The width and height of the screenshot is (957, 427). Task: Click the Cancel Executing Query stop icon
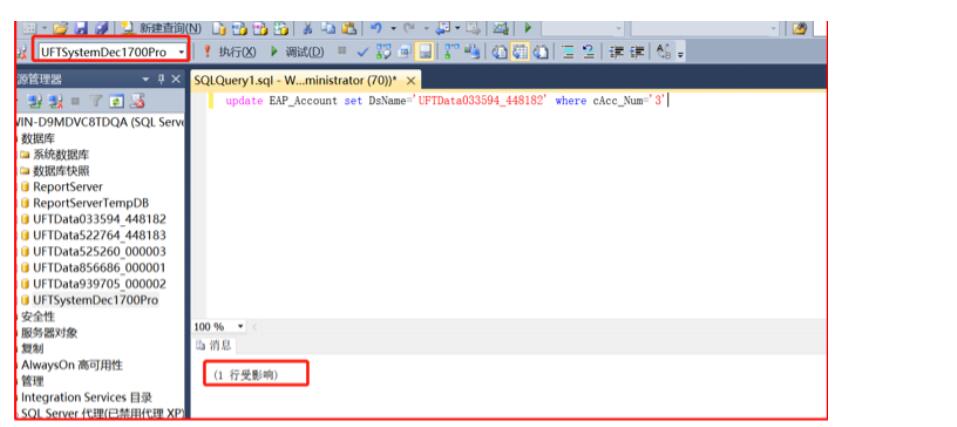pos(342,51)
